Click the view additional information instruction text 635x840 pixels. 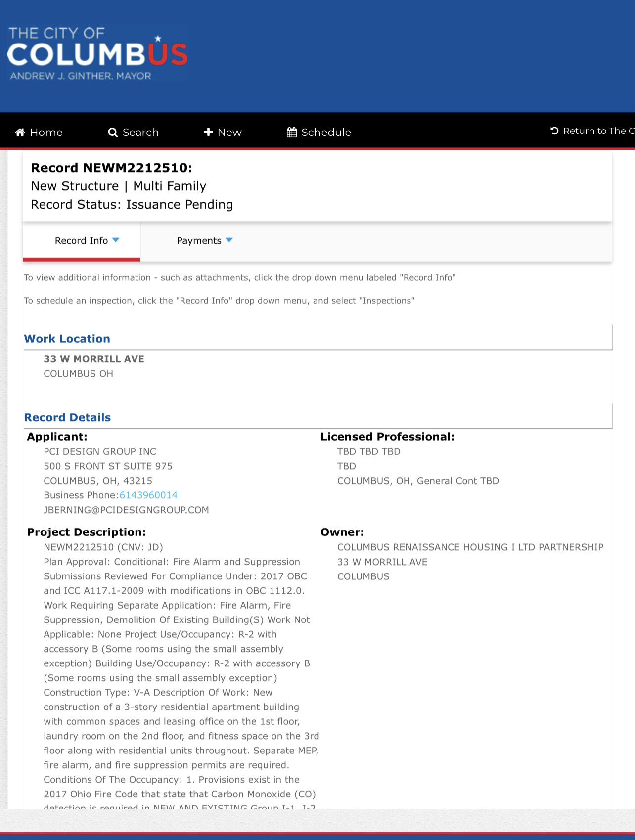[240, 278]
